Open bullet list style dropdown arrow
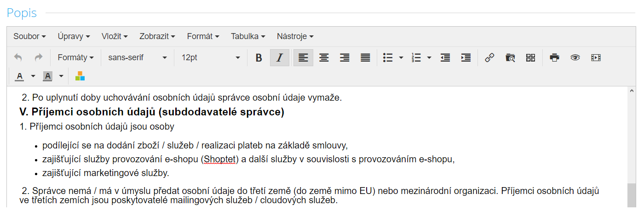Image resolution: width=644 pixels, height=211 pixels. point(401,57)
